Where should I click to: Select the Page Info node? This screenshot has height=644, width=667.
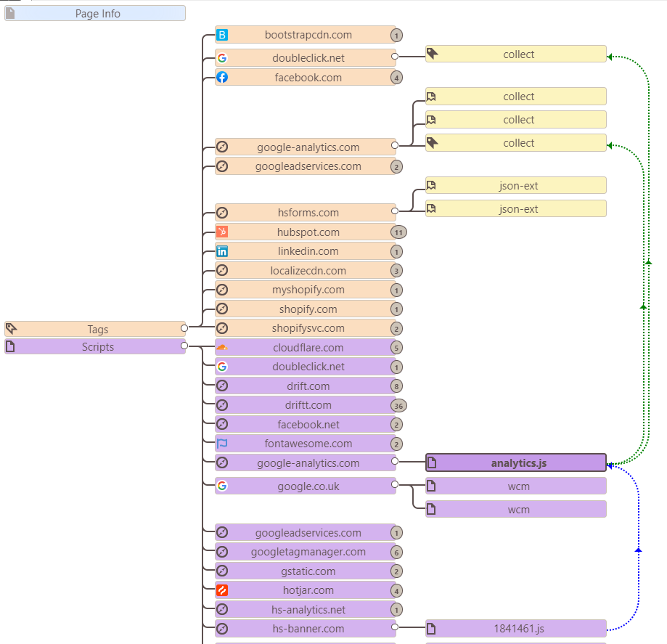click(95, 13)
